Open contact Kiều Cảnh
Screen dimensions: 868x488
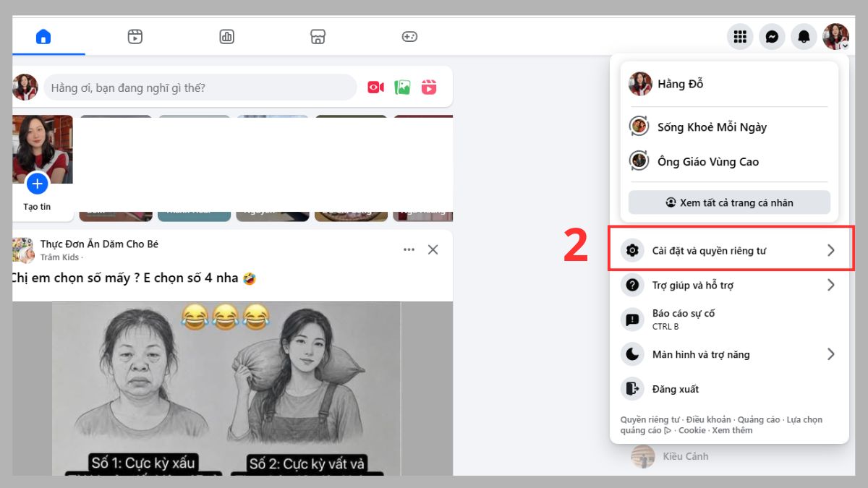coord(686,456)
